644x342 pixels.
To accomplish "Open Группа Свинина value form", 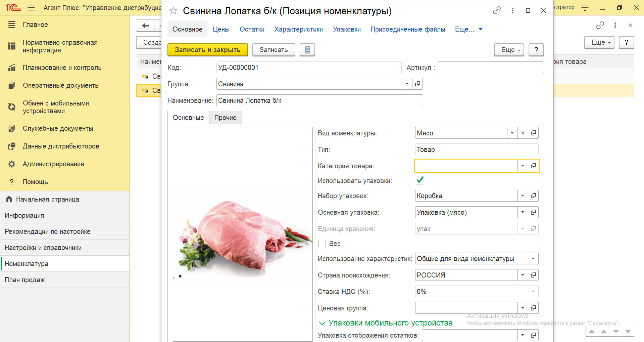I will click(x=417, y=84).
